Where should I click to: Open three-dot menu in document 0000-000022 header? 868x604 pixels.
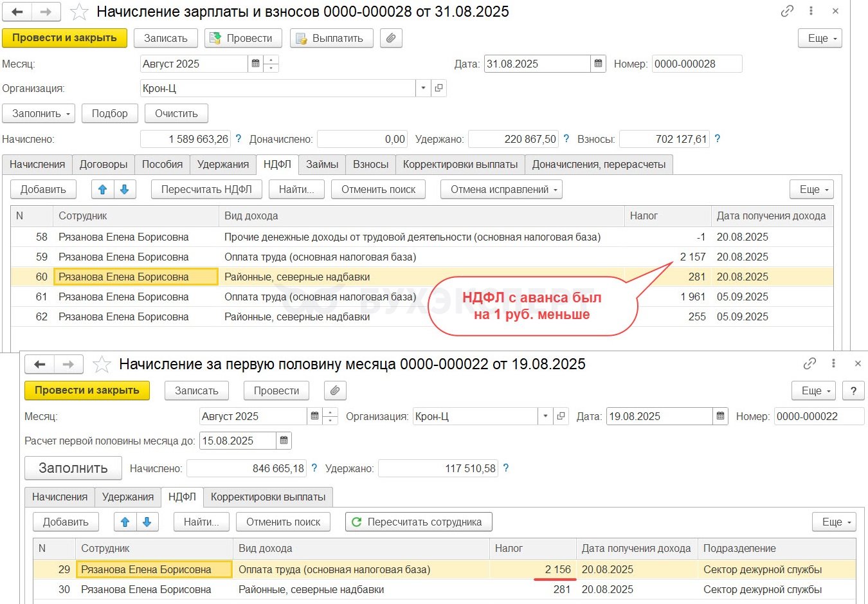point(834,363)
